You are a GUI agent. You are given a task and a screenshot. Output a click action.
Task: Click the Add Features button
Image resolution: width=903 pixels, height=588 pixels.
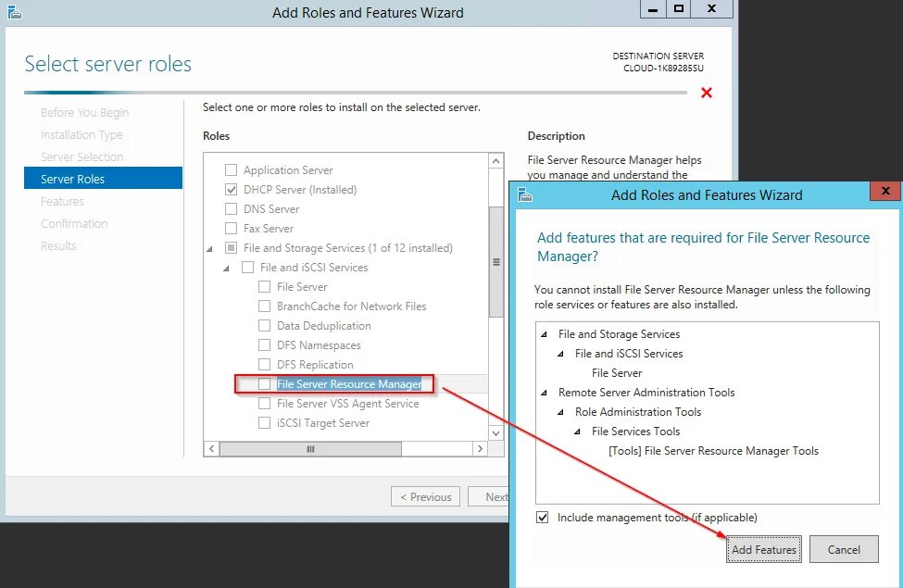click(764, 549)
